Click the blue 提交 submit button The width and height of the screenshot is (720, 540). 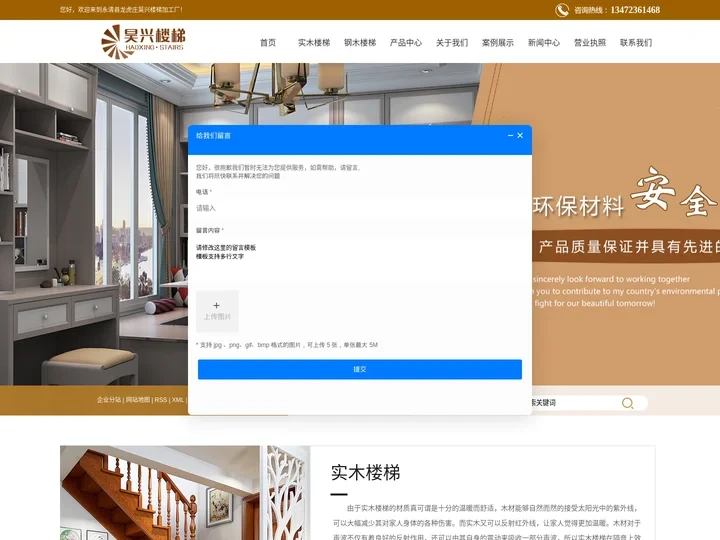click(x=360, y=369)
